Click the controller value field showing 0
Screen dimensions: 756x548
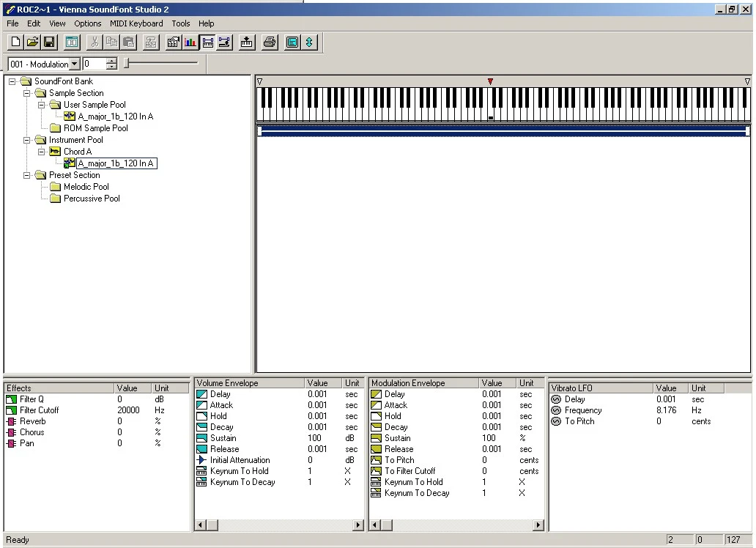pos(94,64)
